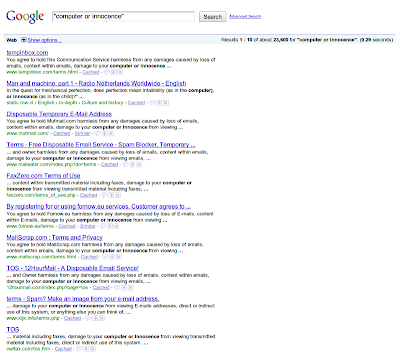This screenshot has height=360, width=400.
Task: Remove the maileater.com result via X icon
Action: click(x=139, y=164)
